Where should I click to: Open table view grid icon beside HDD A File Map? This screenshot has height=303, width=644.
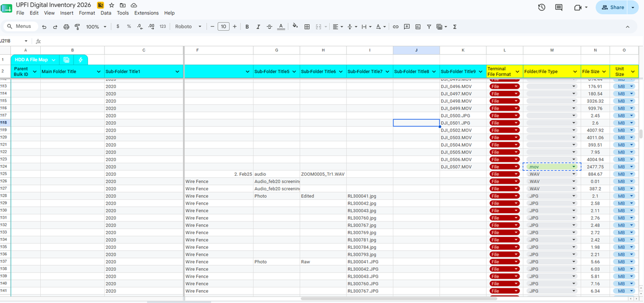67,60
